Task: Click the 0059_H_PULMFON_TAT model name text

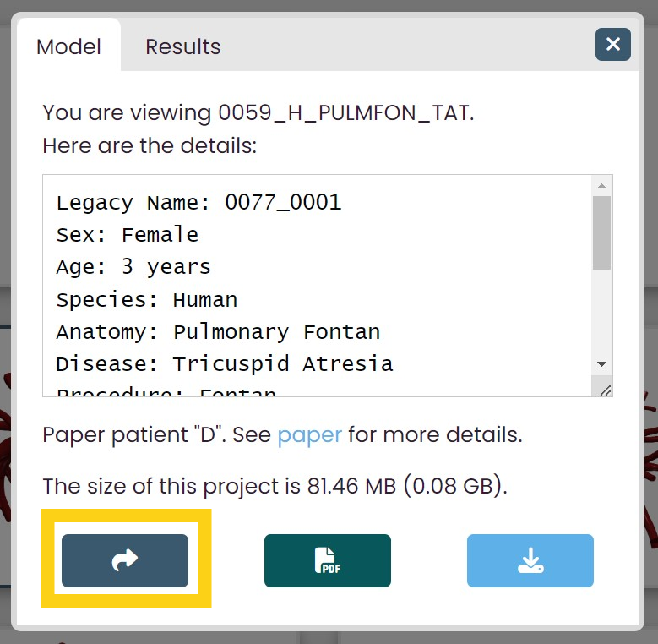Action: pyautogui.click(x=343, y=112)
